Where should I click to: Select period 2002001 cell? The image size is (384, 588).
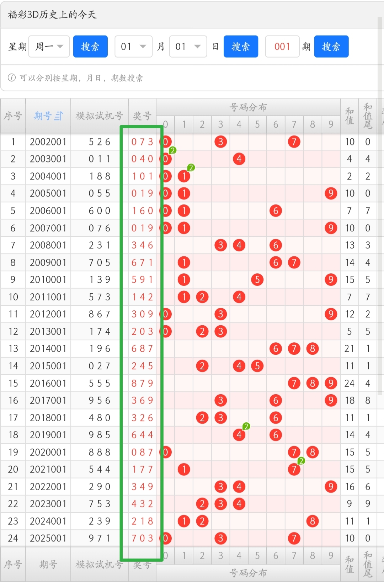pos(48,142)
